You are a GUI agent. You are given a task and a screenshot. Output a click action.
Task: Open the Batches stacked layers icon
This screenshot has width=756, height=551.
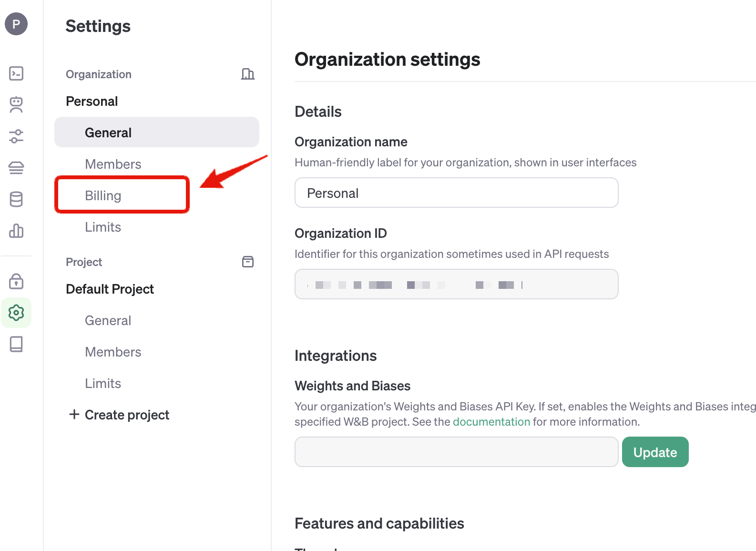click(16, 168)
